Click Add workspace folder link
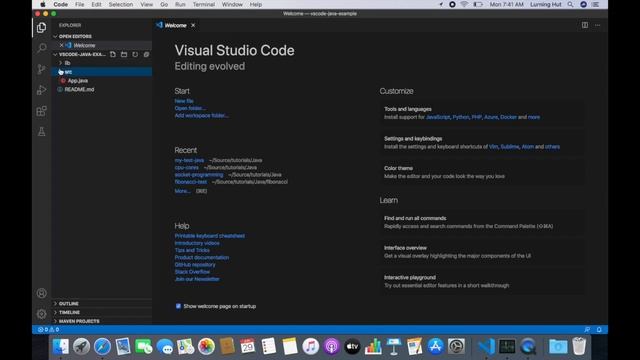The image size is (640, 360). point(202,116)
